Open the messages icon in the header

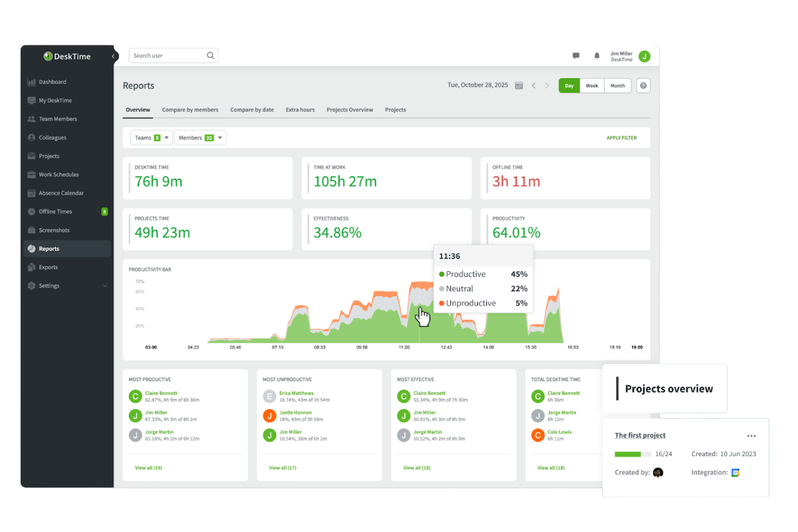[x=575, y=56]
